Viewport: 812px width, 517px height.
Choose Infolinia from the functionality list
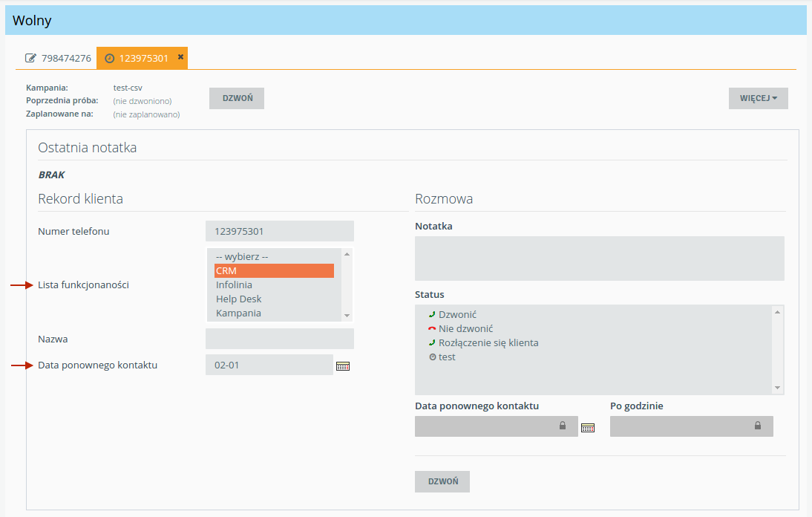click(274, 284)
